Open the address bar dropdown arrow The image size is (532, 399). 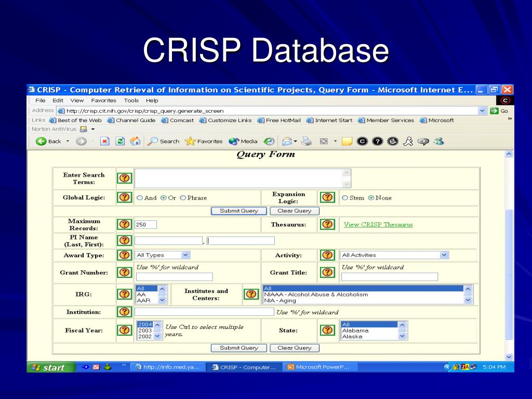click(482, 111)
